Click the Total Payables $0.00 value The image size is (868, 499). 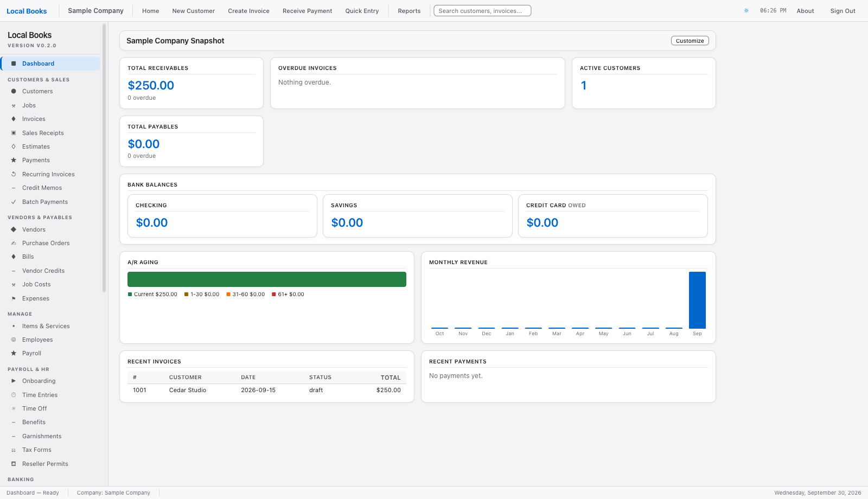tap(144, 144)
